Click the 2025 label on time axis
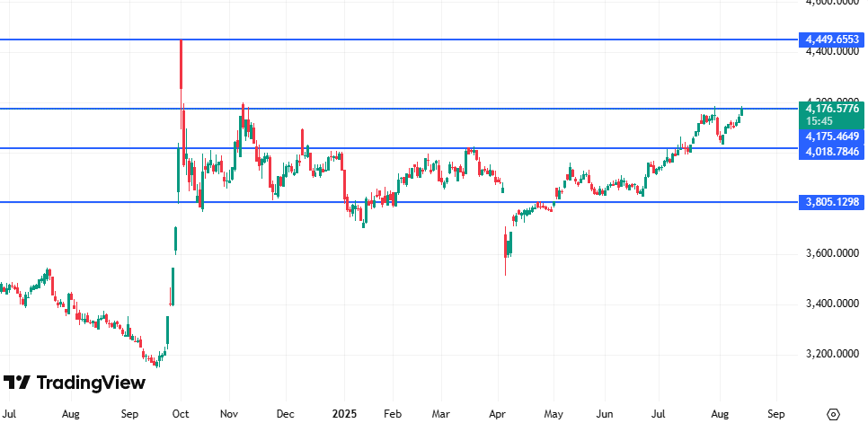This screenshot has width=868, height=423. [345, 414]
